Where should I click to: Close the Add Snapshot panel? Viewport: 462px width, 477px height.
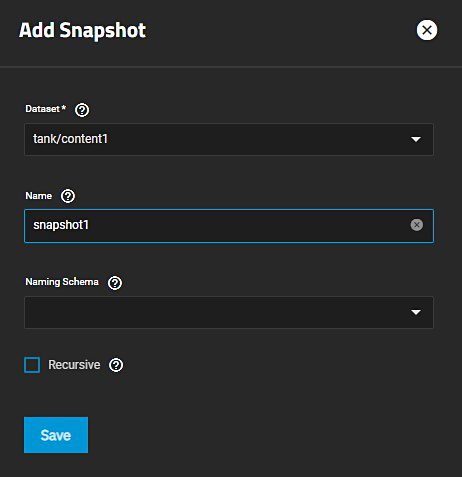[427, 30]
